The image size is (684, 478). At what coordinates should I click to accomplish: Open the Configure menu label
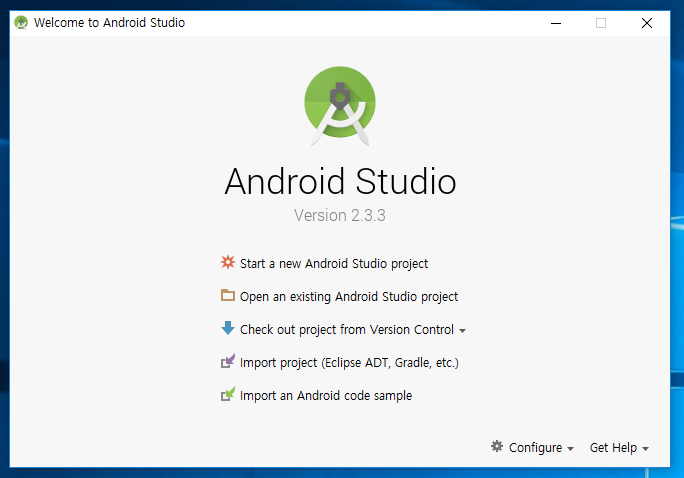coord(535,448)
